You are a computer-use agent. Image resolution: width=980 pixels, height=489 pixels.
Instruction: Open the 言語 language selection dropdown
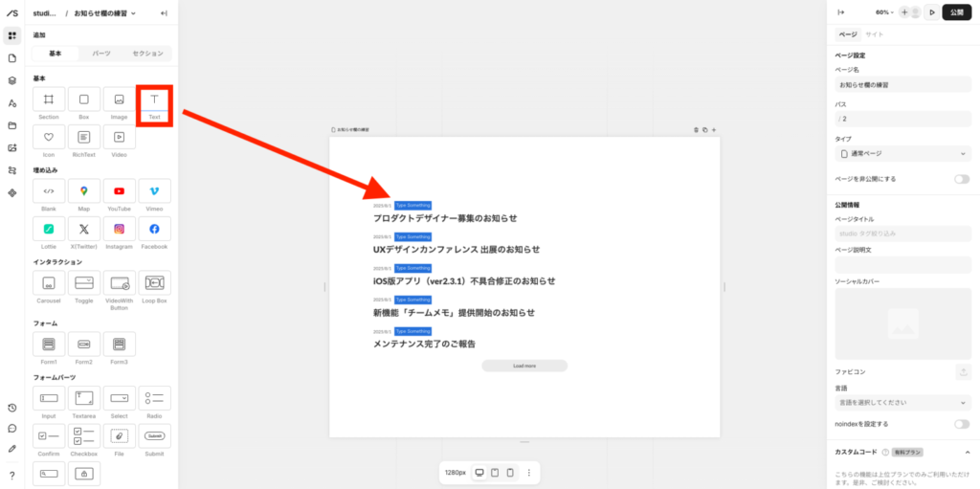pos(903,403)
